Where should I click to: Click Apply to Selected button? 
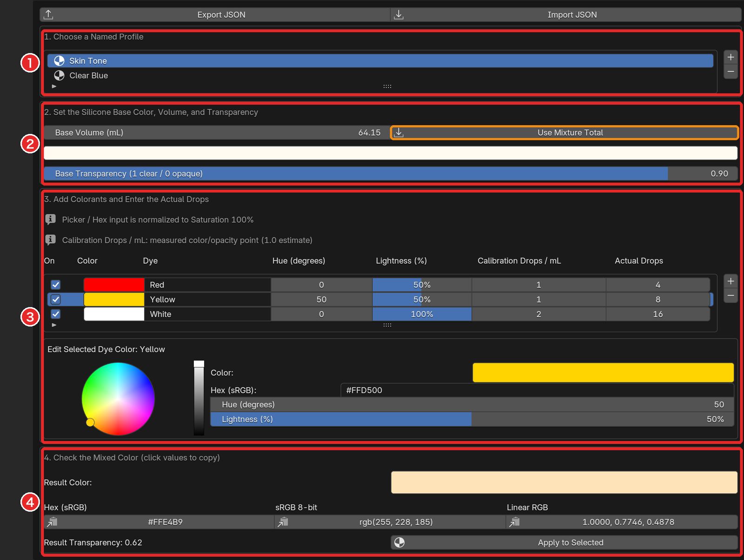(565, 542)
